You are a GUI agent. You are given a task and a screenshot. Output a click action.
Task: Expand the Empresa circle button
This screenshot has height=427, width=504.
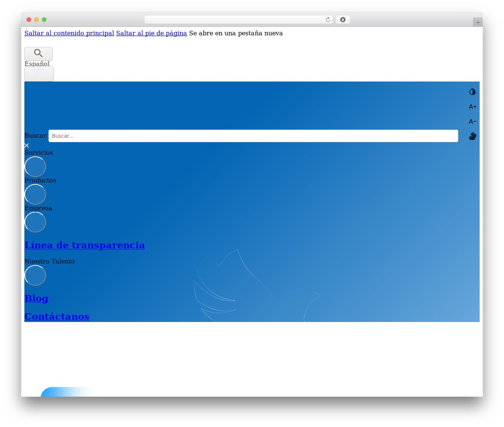tap(35, 222)
